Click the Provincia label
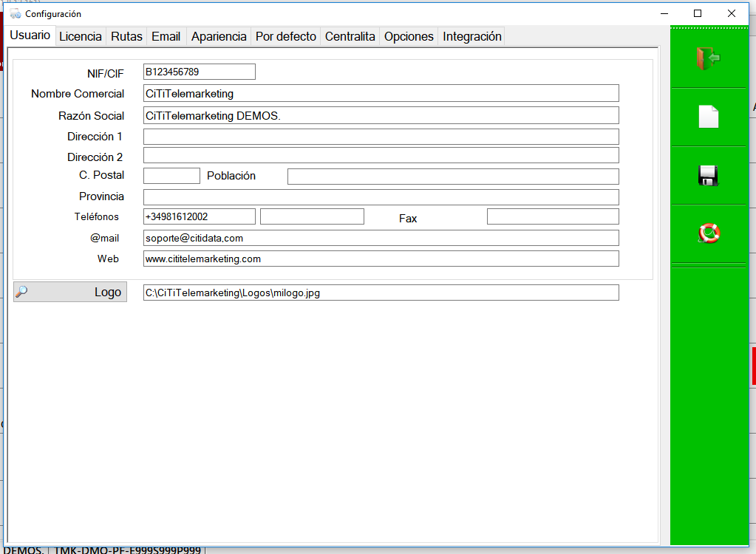 (101, 196)
